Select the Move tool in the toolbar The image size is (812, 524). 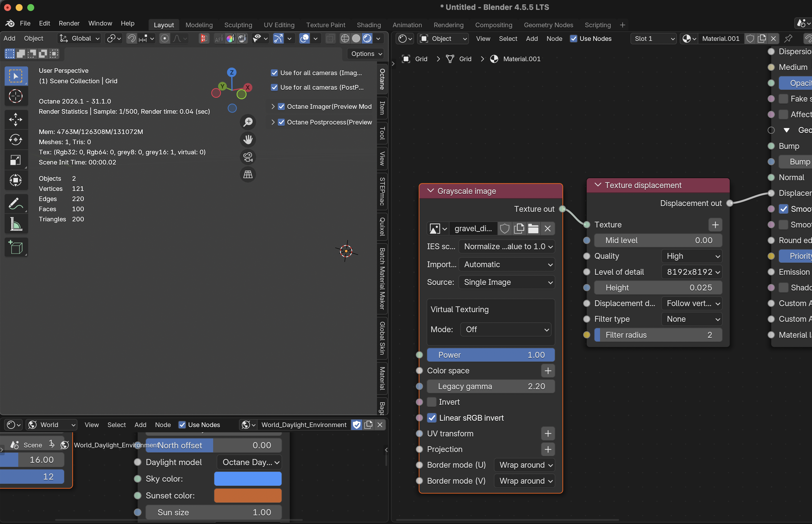point(16,120)
